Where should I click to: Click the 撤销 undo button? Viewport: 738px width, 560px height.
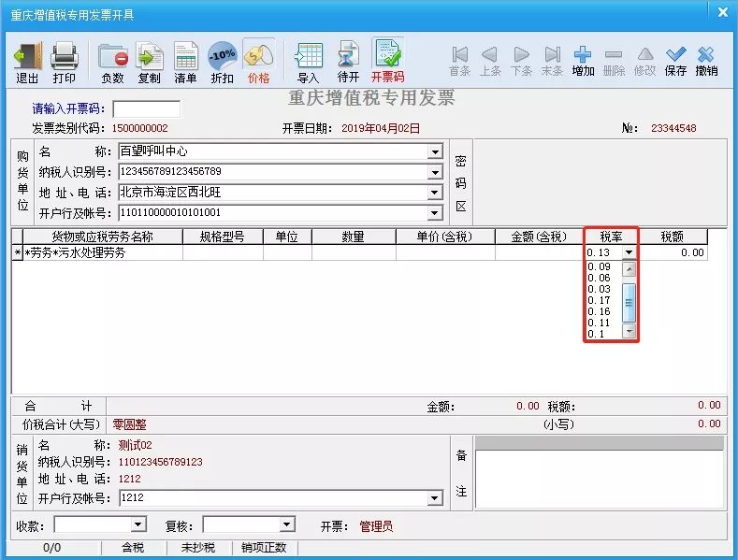[x=706, y=62]
